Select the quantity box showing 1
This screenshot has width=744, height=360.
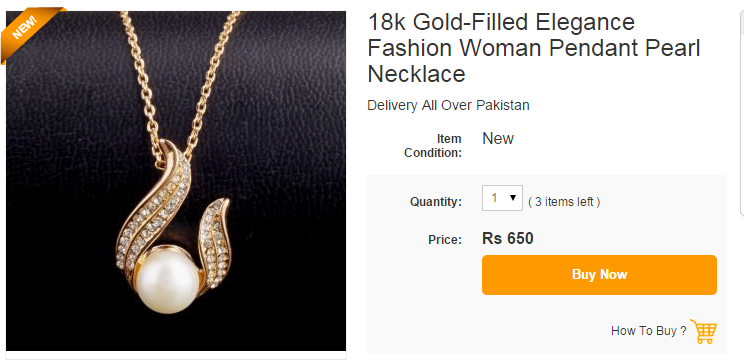(502, 198)
